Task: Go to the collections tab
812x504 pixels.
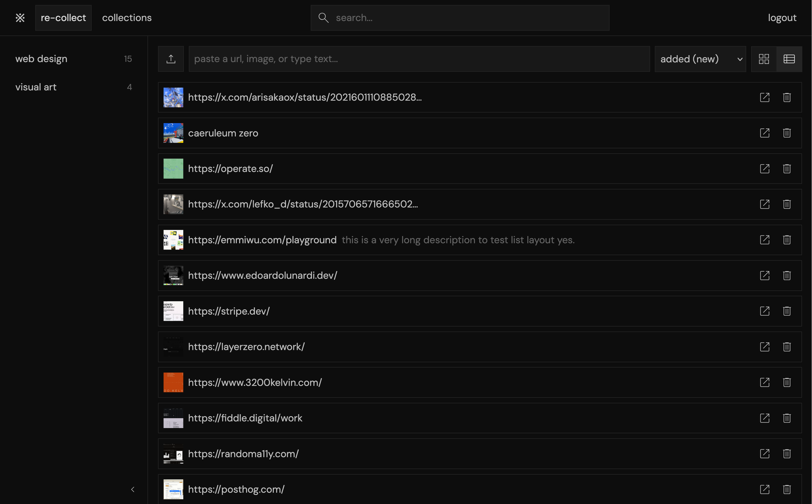Action: [x=127, y=18]
